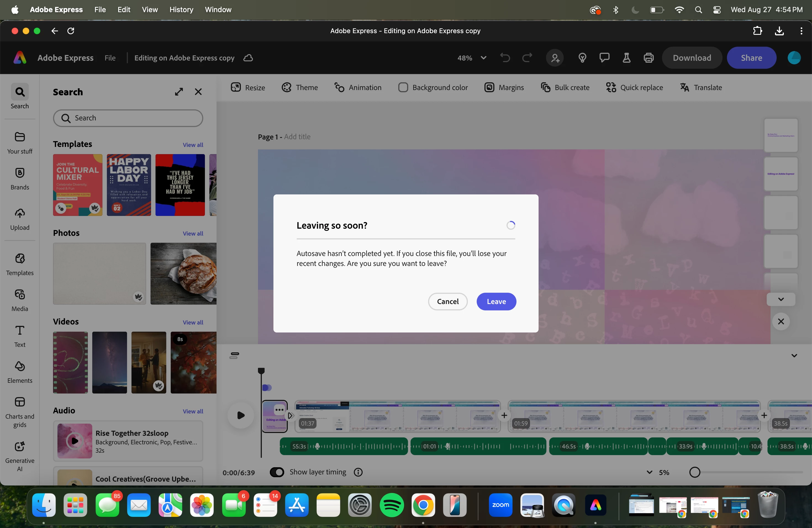Toggle the small timeline layer switch

point(267,387)
